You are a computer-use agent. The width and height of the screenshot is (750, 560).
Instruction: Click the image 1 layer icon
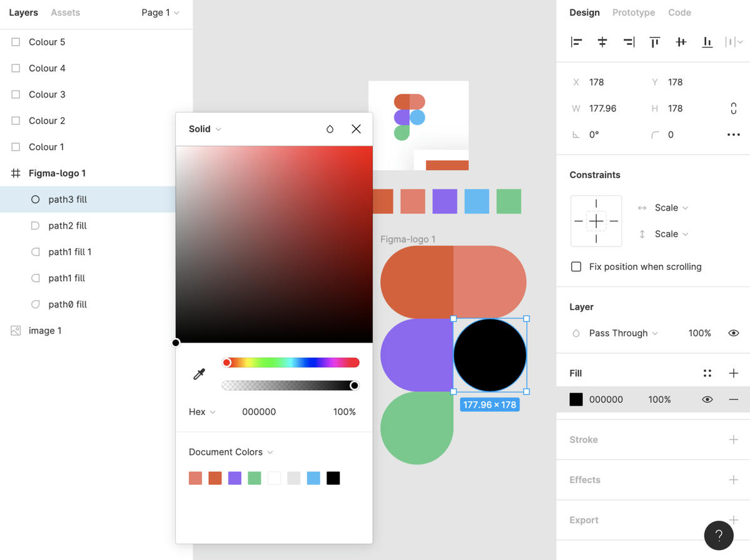click(x=16, y=331)
